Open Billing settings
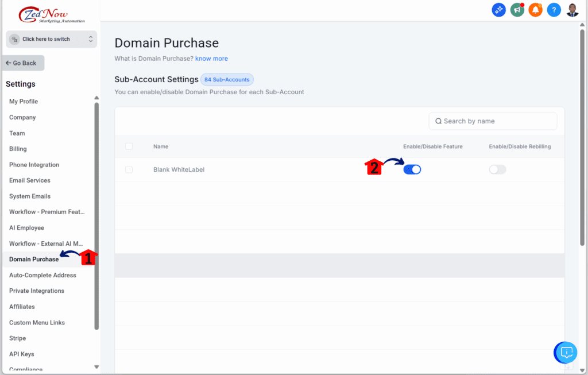 coord(18,149)
